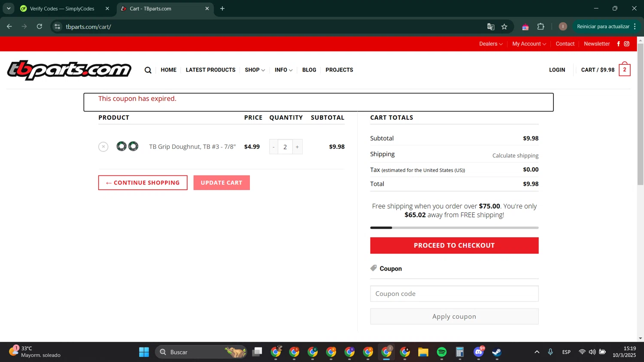Click the quantity field showing 2
Screen dimensions: 644x362
[x=285, y=147]
